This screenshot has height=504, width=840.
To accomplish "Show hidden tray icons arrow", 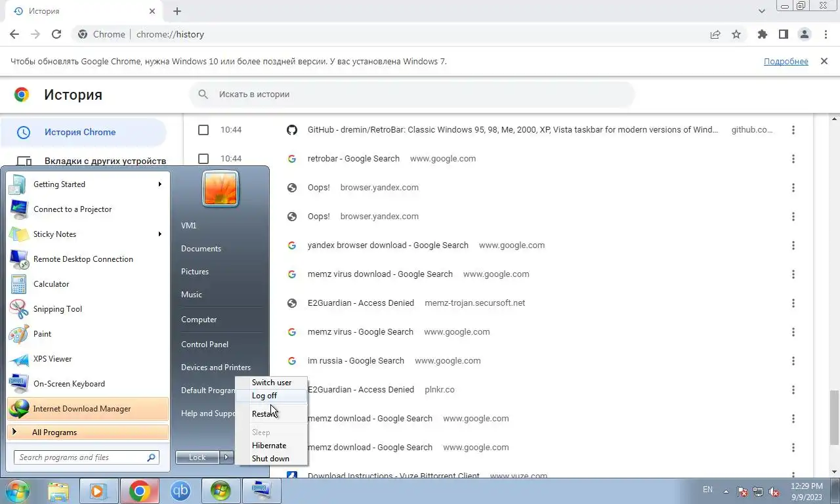I will 726,491.
